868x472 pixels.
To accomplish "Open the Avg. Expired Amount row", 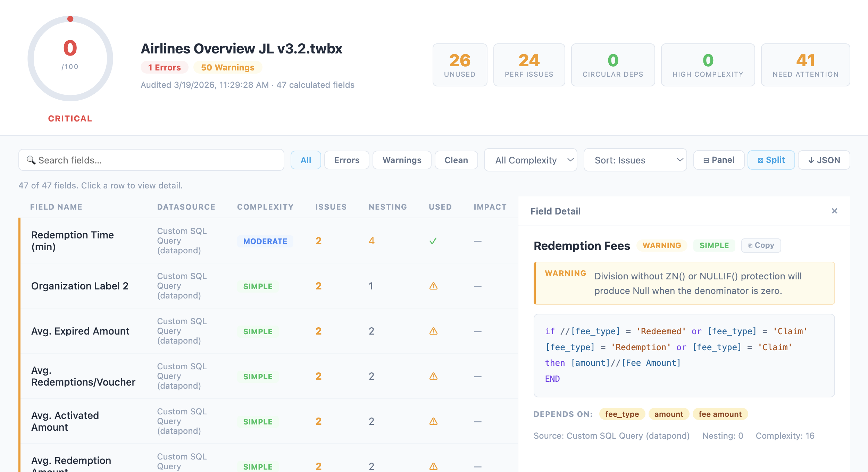I will point(268,331).
